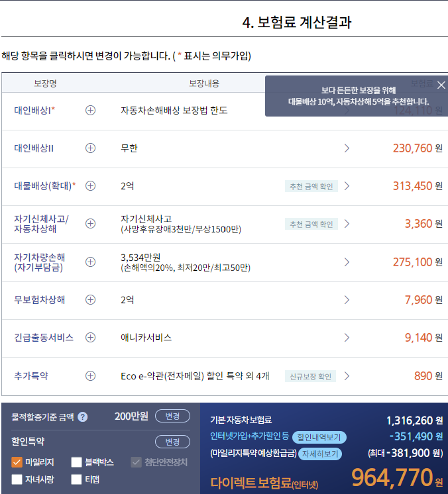Click 자동차손해배상 보장법 한도 text

click(x=174, y=111)
